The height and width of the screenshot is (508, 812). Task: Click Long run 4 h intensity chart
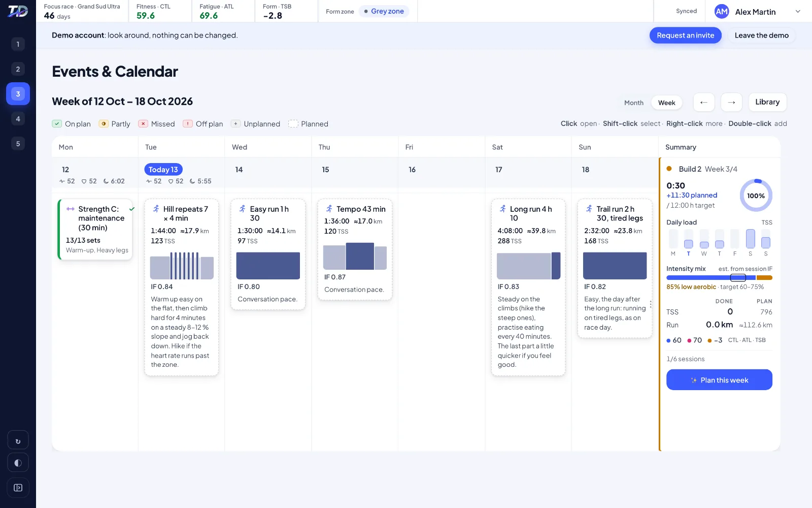click(528, 266)
